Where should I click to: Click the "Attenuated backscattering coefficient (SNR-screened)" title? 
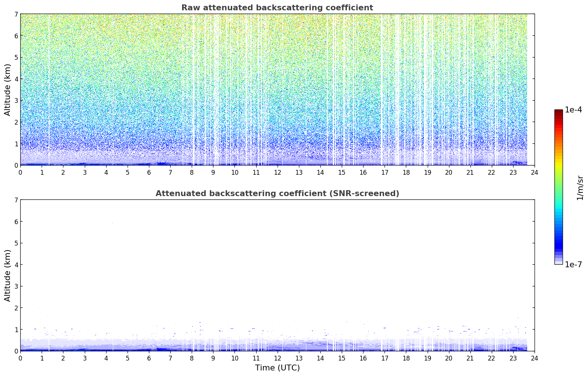[277, 194]
